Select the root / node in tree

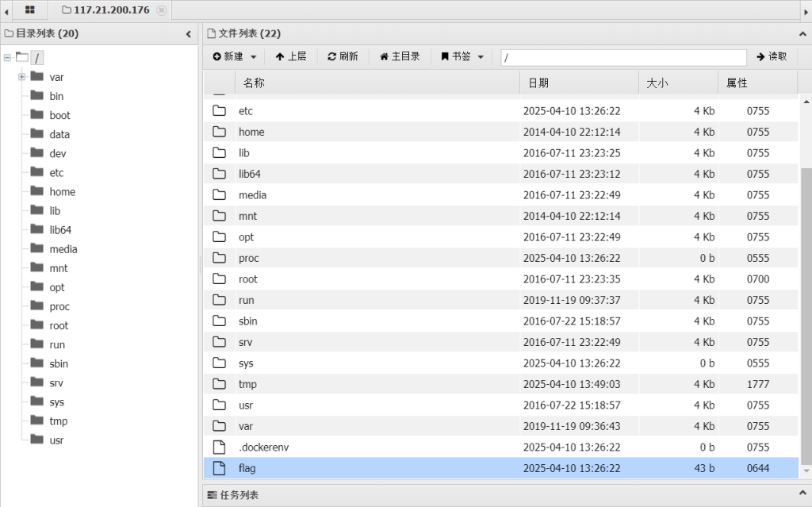point(36,58)
